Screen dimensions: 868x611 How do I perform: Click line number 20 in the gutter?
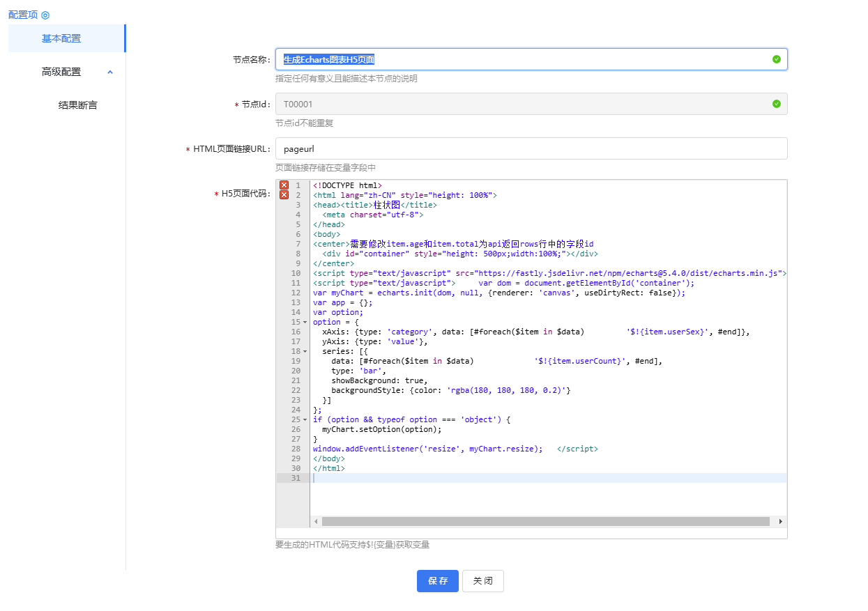click(296, 371)
